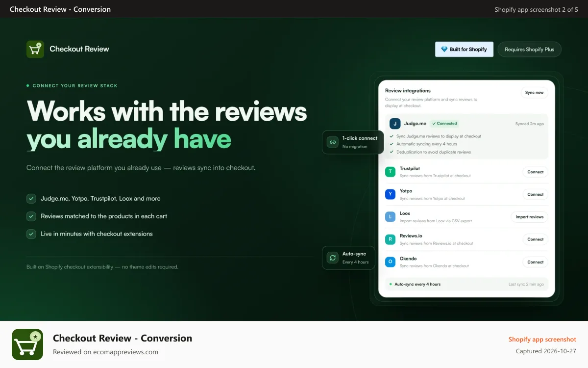Click the Yotpo Y avatar icon
Image resolution: width=588 pixels, height=368 pixels.
point(390,194)
